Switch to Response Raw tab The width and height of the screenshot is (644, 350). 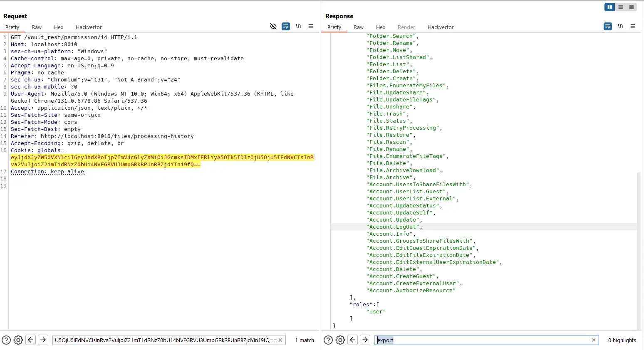pyautogui.click(x=359, y=27)
